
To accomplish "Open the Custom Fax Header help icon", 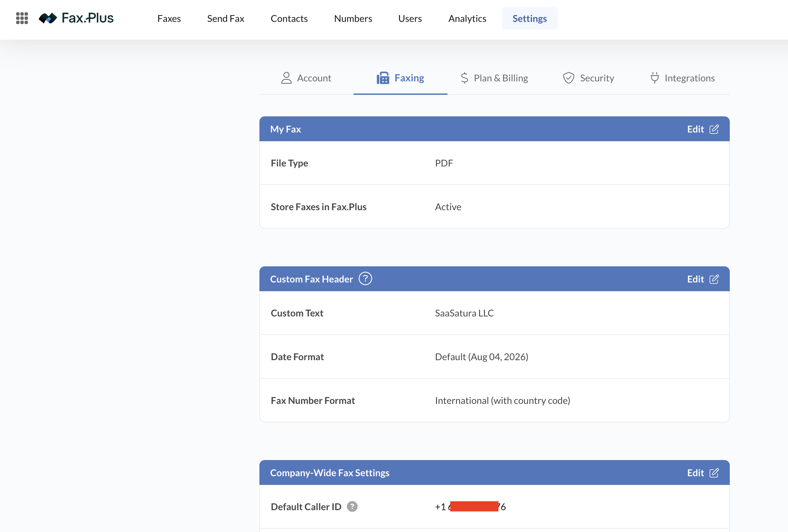I will pos(365,278).
